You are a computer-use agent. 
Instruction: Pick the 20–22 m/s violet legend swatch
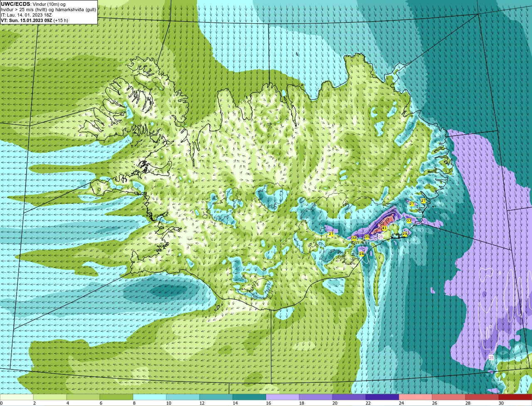pyautogui.click(x=349, y=397)
